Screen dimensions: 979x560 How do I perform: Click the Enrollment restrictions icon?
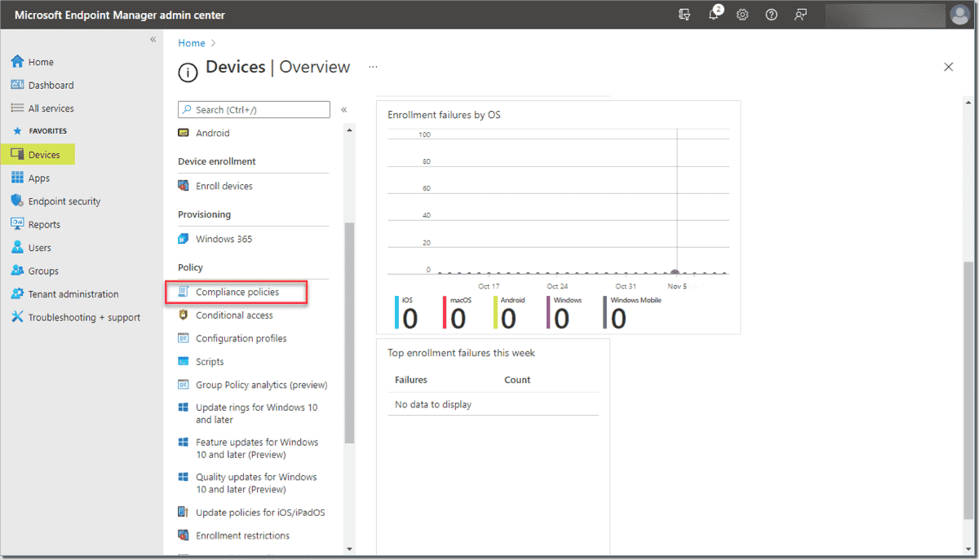[184, 536]
